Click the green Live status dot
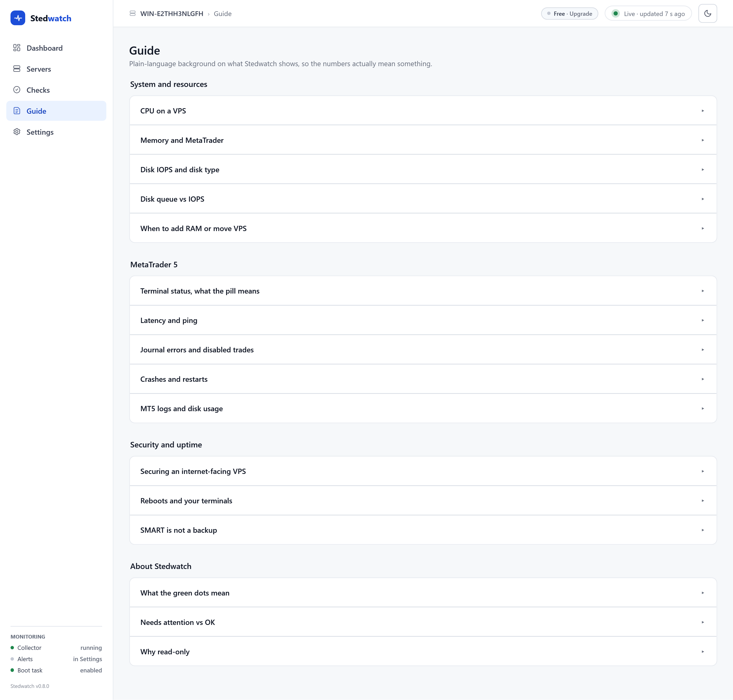Image resolution: width=733 pixels, height=700 pixels. (x=615, y=13)
